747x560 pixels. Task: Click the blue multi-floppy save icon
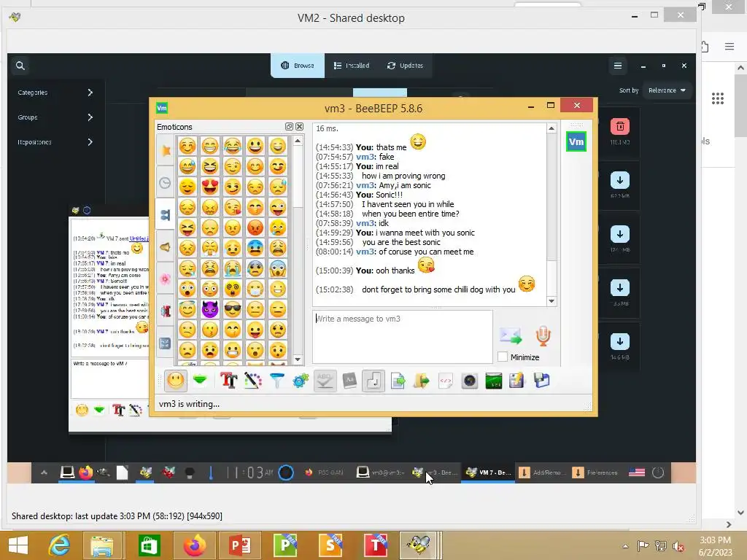pyautogui.click(x=542, y=381)
